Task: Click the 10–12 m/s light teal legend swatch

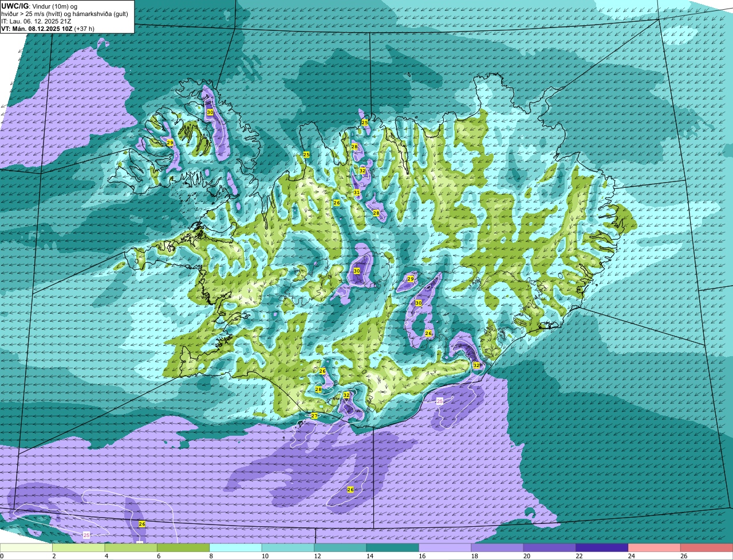Action: [x=288, y=548]
